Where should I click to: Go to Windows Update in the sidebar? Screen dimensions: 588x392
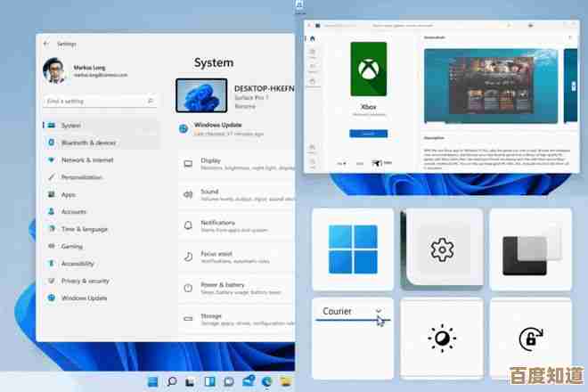click(84, 298)
